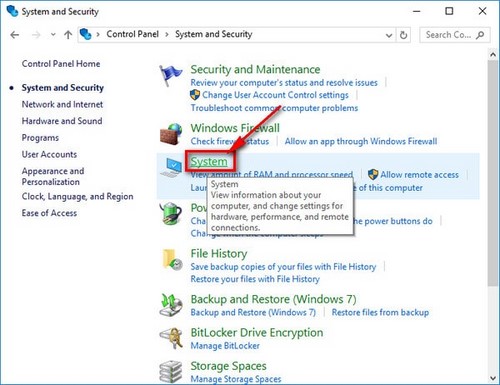The height and width of the screenshot is (385, 500).
Task: Click Save backup copies with File History
Action: pos(283,267)
